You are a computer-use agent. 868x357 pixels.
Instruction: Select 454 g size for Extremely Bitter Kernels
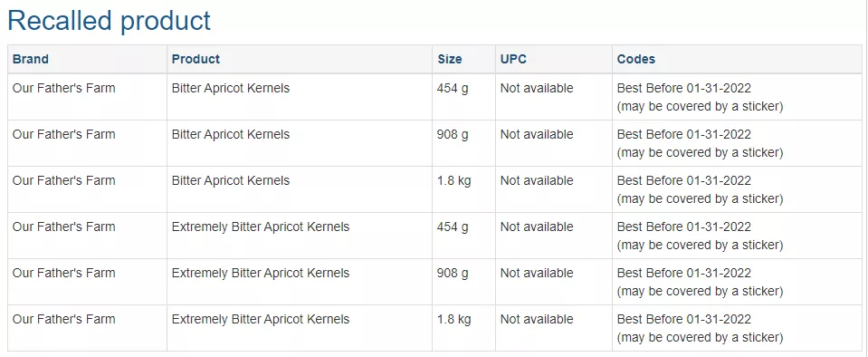pos(453,227)
